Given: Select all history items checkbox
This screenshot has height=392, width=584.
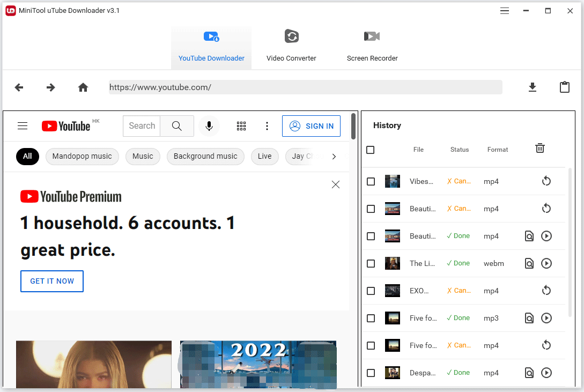Looking at the screenshot, I should (370, 150).
